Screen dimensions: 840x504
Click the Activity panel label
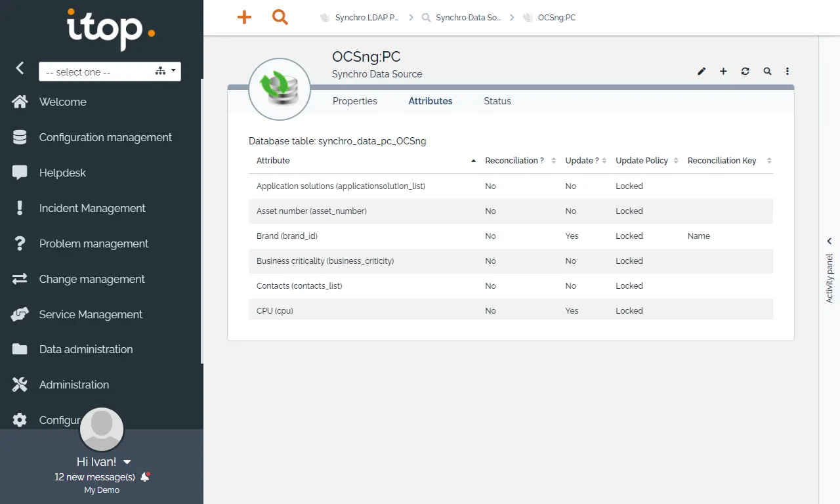coord(829,278)
